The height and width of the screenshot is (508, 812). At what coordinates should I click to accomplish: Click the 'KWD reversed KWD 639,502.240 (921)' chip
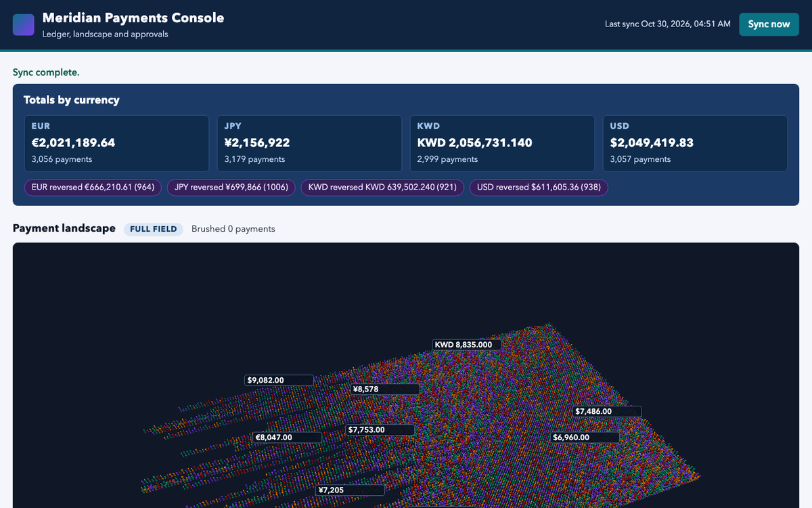382,188
